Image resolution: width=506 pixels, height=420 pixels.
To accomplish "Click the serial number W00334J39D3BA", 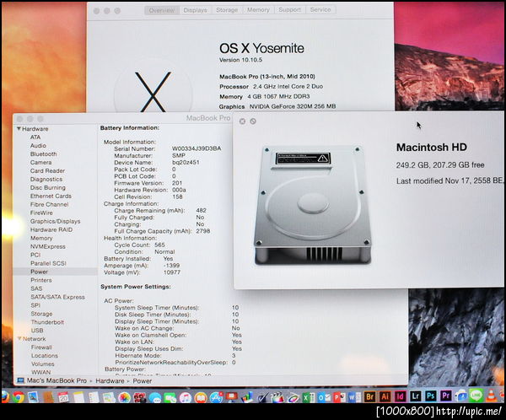I will [x=196, y=148].
